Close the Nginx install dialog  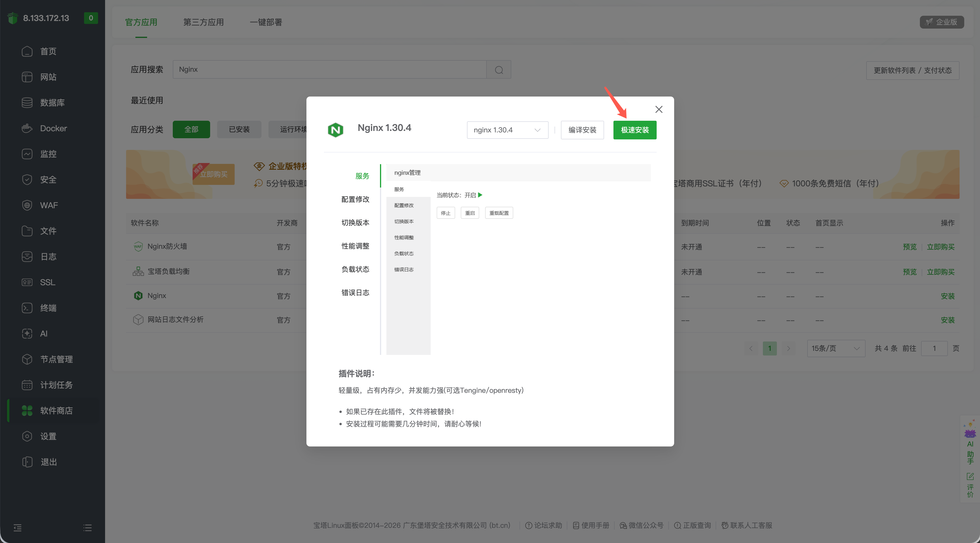click(x=659, y=110)
